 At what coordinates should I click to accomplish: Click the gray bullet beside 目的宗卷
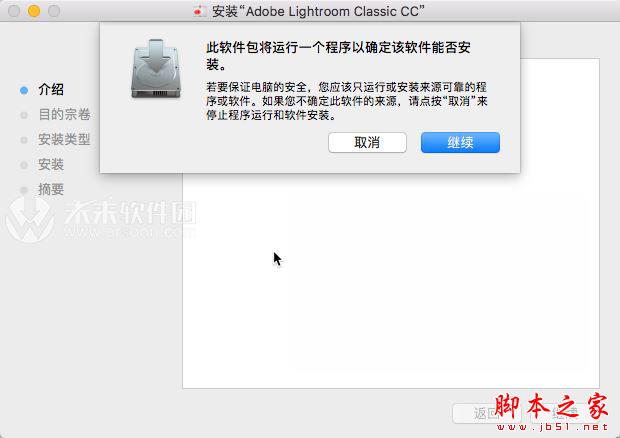pyautogui.click(x=24, y=115)
